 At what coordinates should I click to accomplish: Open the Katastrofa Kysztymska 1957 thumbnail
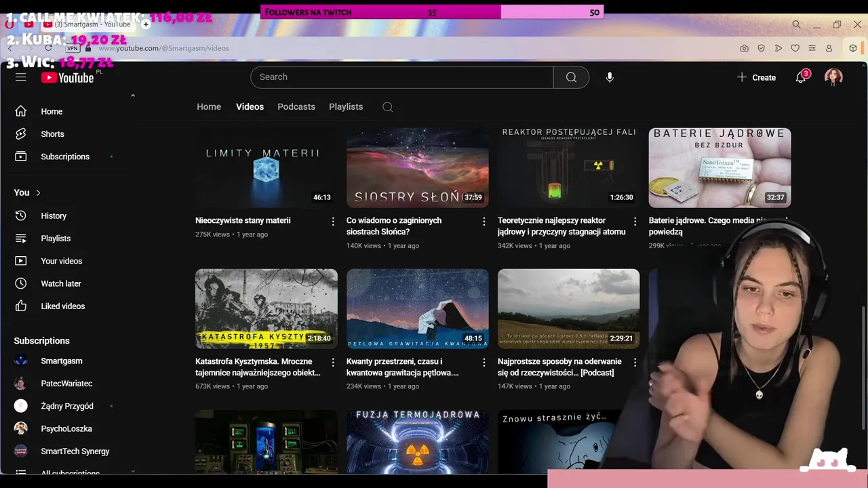(267, 308)
